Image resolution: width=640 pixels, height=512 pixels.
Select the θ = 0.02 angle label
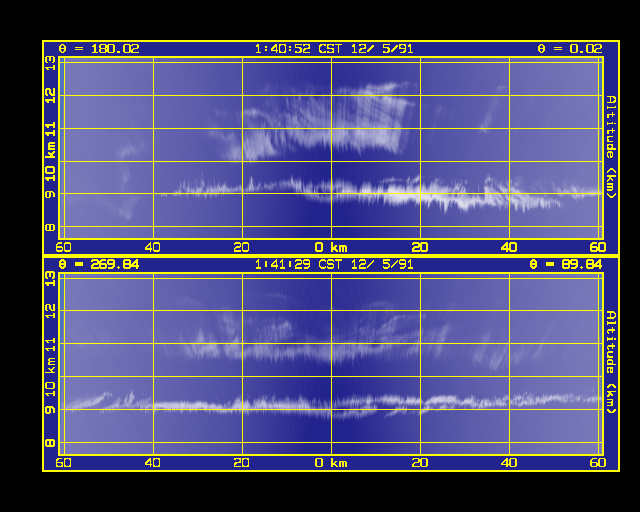[x=570, y=49]
